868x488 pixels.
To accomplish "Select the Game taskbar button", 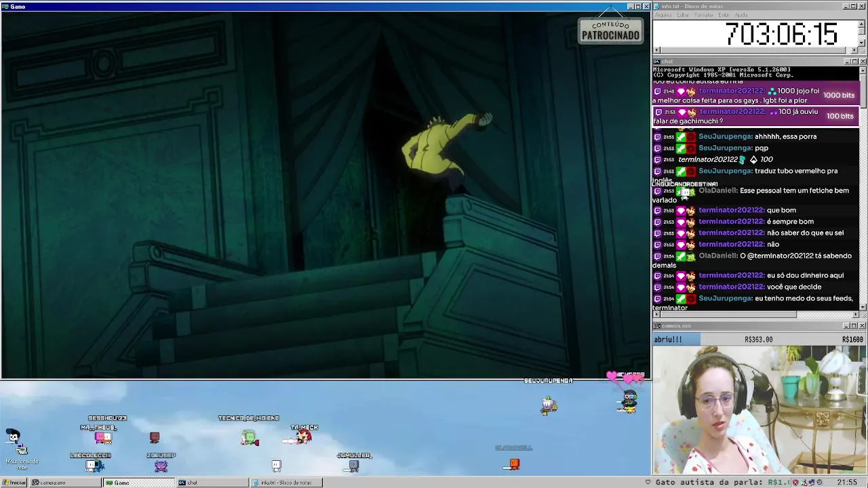I will pos(139,483).
